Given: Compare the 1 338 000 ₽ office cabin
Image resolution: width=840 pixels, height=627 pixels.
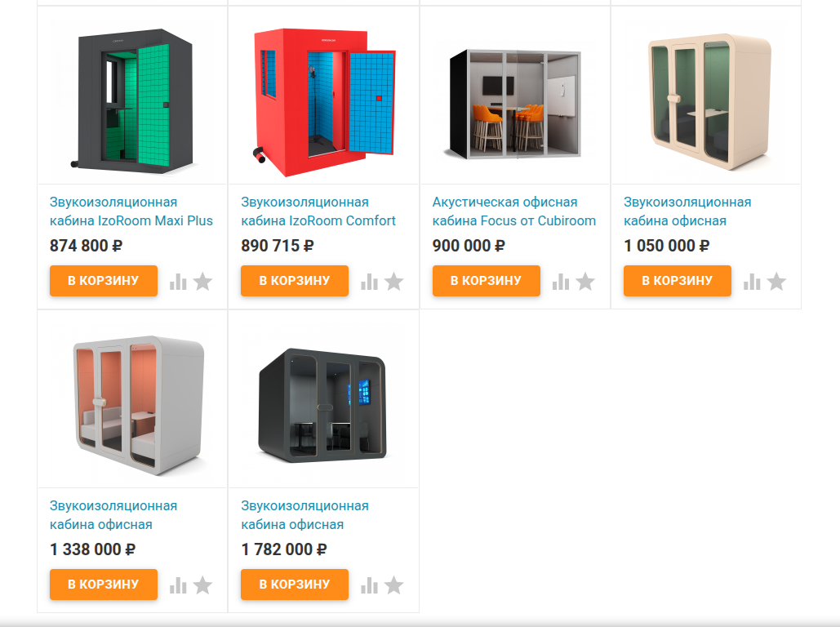Looking at the screenshot, I should 178,585.
